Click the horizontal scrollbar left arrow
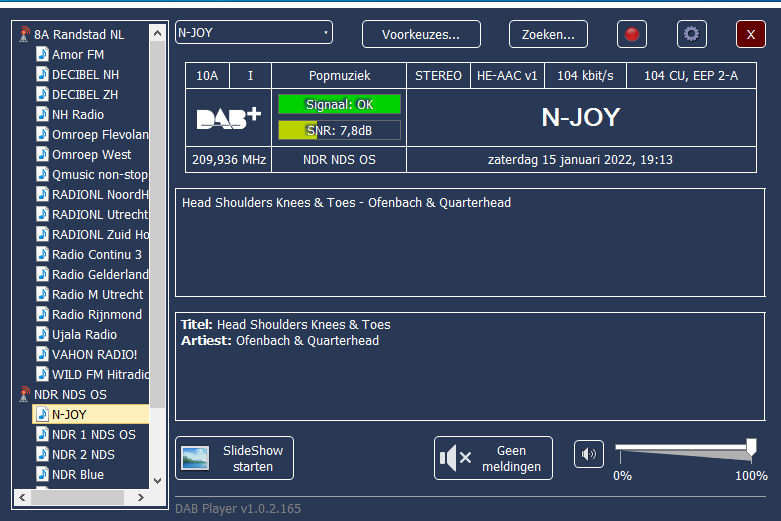781x521 pixels. click(22, 497)
